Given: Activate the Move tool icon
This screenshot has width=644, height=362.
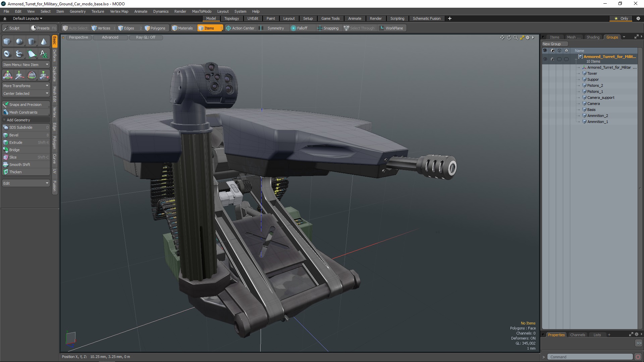Looking at the screenshot, I should click(x=19, y=75).
